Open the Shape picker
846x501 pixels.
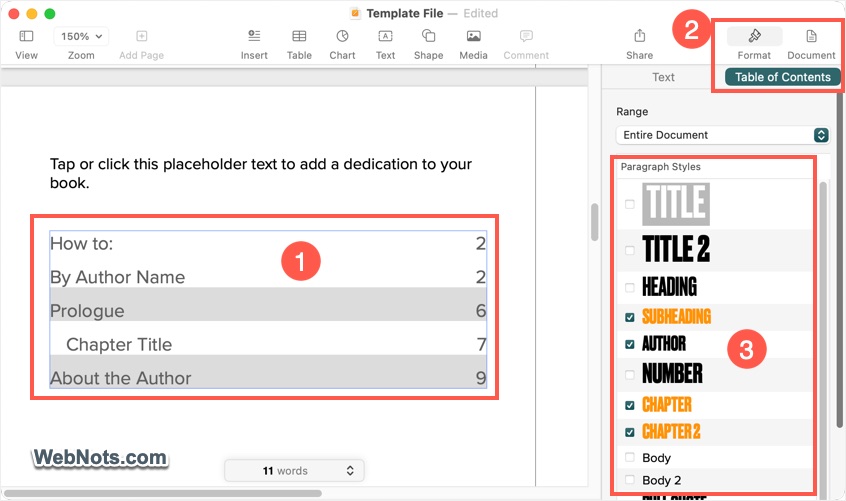pyautogui.click(x=428, y=36)
